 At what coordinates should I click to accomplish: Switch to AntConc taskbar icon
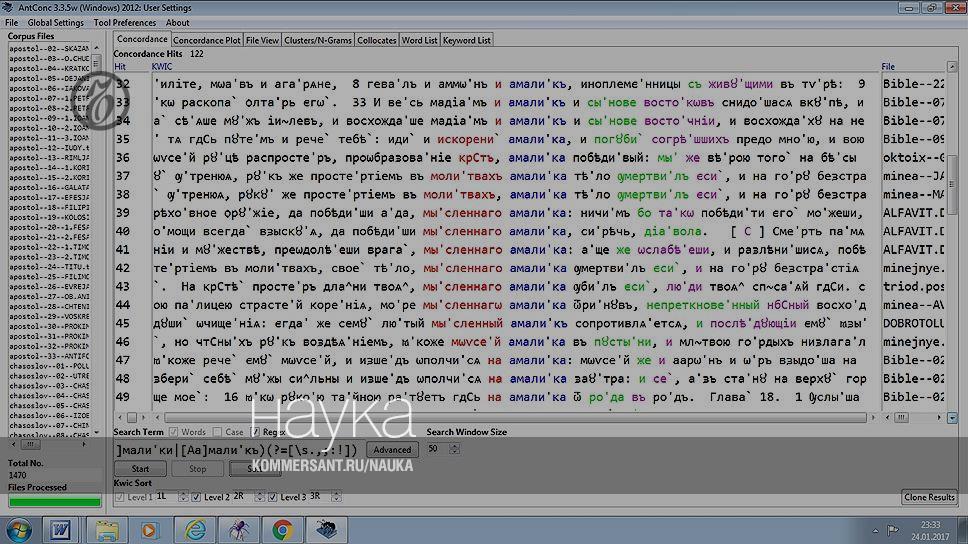[x=326, y=528]
